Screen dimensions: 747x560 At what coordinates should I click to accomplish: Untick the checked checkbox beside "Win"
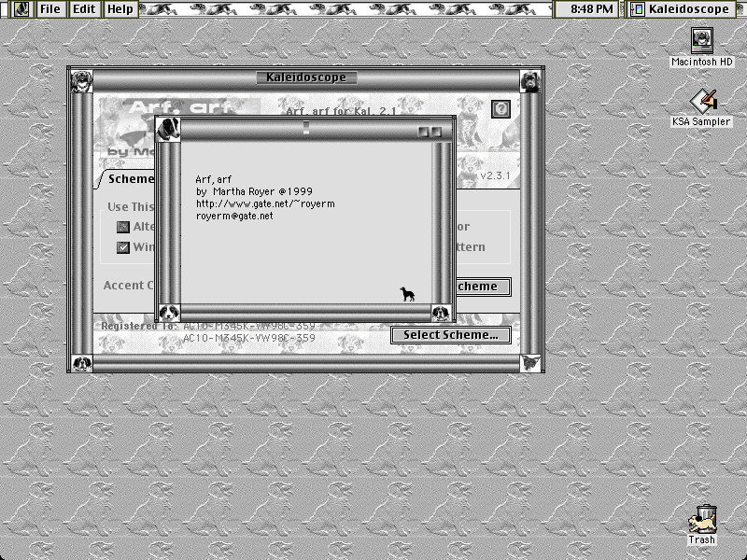point(123,247)
